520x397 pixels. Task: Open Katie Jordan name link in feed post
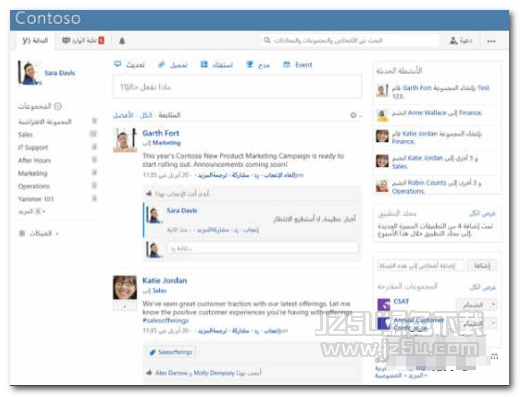[x=165, y=280]
